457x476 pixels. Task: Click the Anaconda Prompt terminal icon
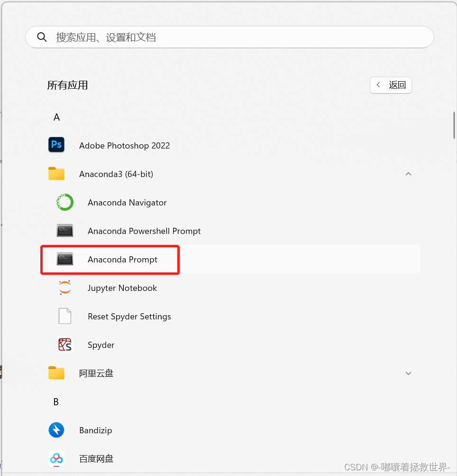[65, 259]
